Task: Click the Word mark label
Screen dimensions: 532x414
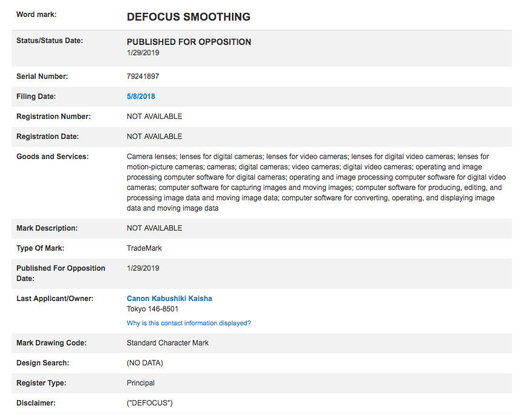Action: point(36,15)
